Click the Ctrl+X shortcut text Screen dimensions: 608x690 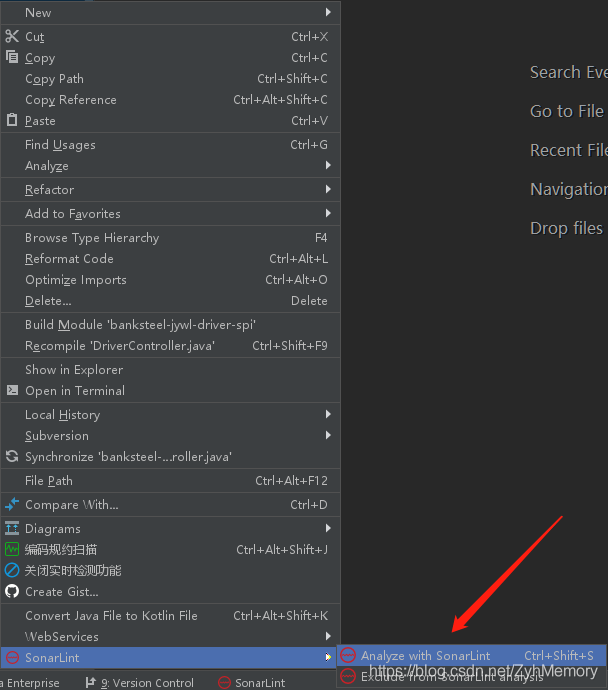[309, 37]
